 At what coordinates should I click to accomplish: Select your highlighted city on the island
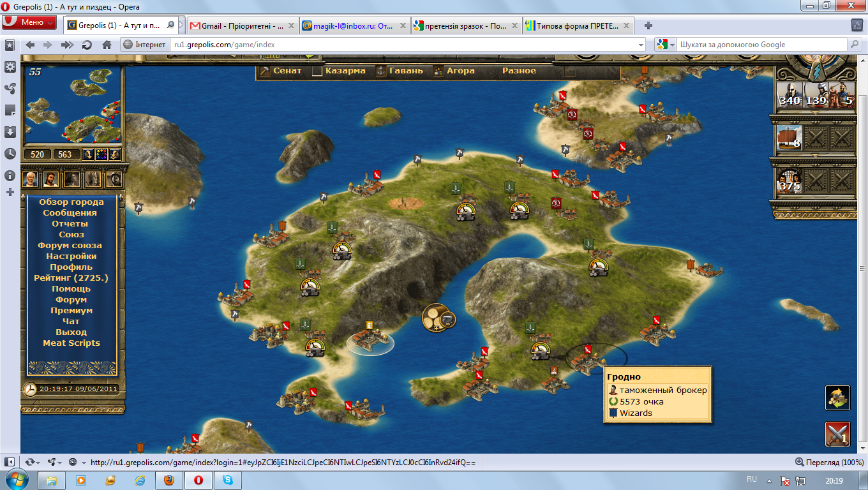(x=370, y=341)
